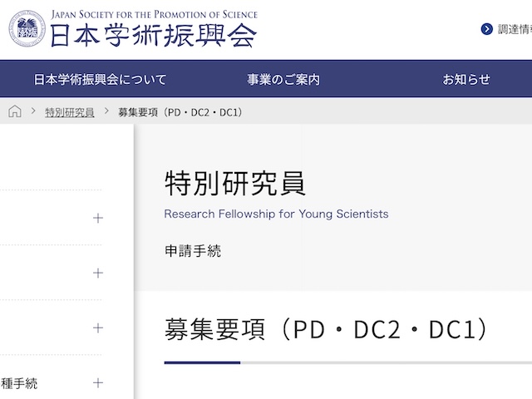532x399 pixels.
Task: Open the 事業のご案内 navigation menu
Action: tap(283, 80)
